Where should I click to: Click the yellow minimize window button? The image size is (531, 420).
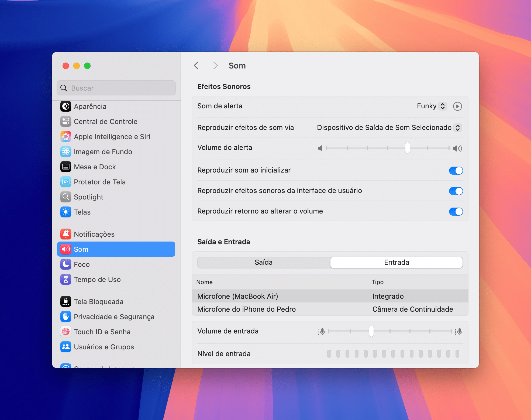click(77, 66)
